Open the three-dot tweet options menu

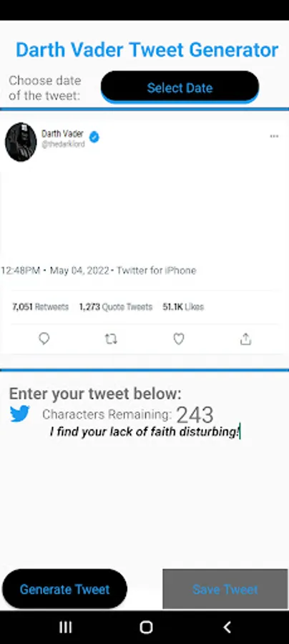[274, 137]
